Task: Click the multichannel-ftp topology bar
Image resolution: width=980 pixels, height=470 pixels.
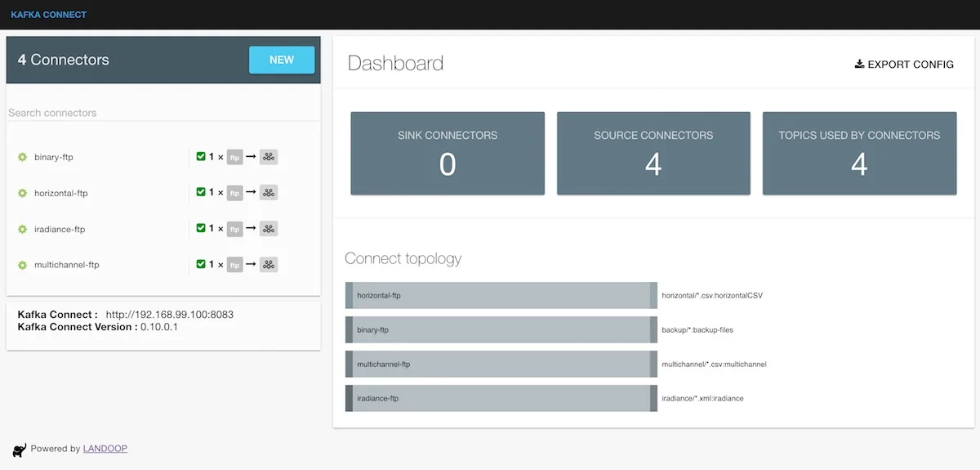Action: pos(501,364)
